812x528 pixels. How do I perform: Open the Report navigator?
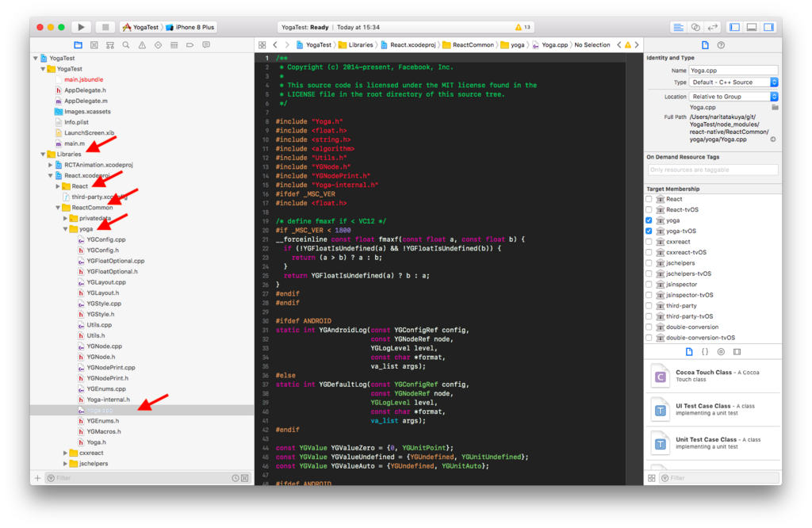[206, 45]
